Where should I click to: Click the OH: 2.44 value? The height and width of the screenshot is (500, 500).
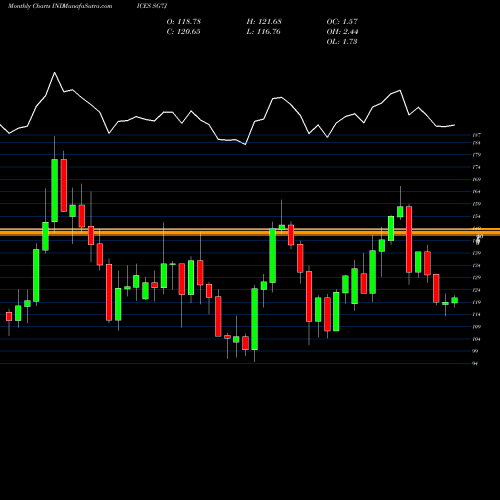tap(342, 32)
